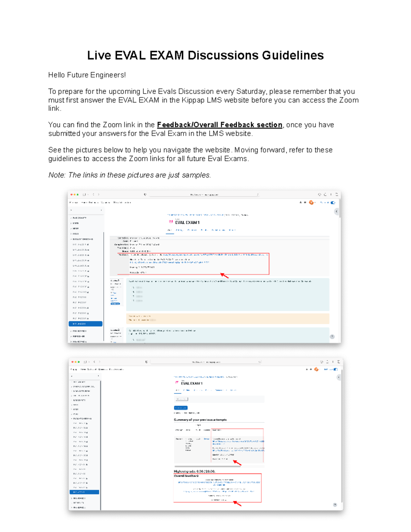Click the quiz icon beside lower EVAL EXAM 1

(177, 383)
